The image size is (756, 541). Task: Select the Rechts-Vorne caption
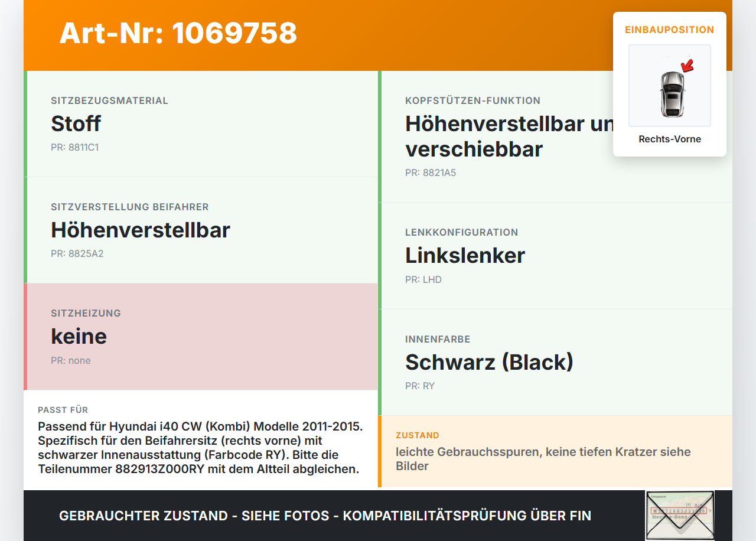pyautogui.click(x=670, y=139)
